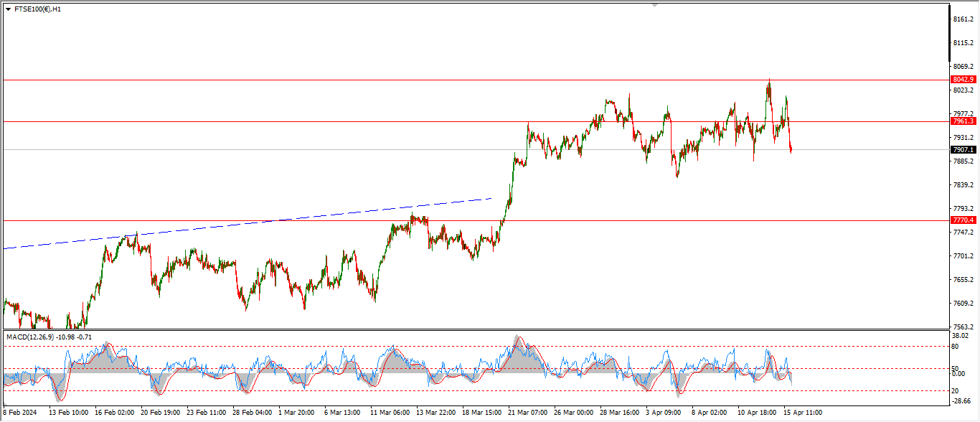Click the -28.66 value on MACD scale
This screenshot has width=980, height=422.
click(x=961, y=401)
